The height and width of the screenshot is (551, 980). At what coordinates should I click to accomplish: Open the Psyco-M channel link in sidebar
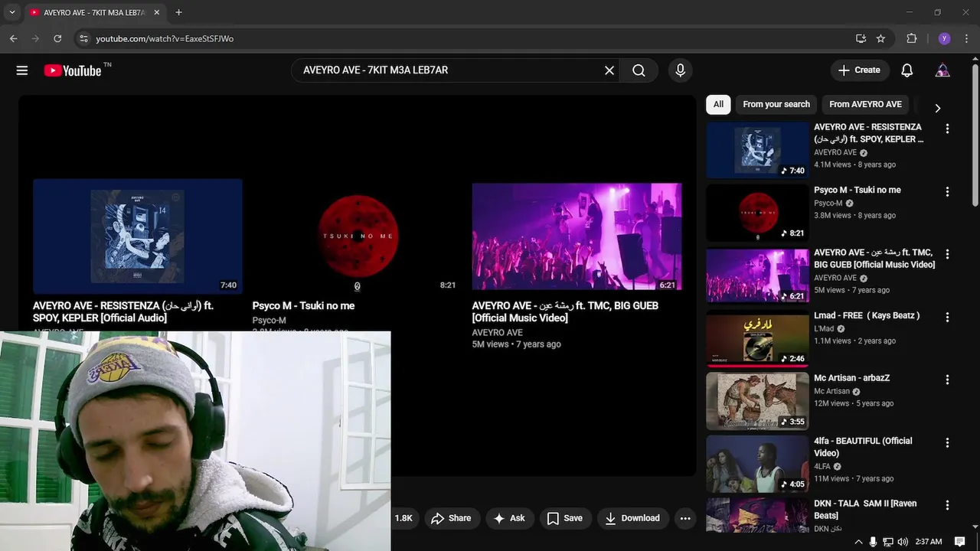[828, 203]
